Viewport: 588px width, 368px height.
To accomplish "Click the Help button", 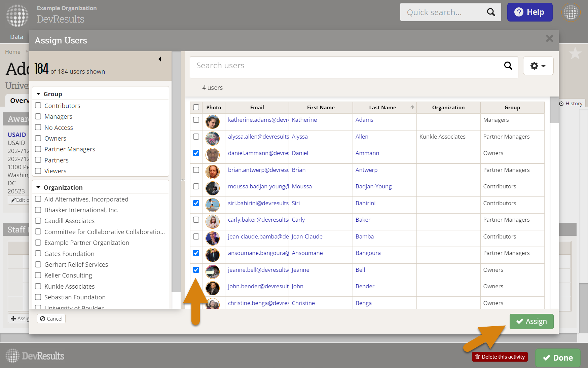I will (530, 12).
